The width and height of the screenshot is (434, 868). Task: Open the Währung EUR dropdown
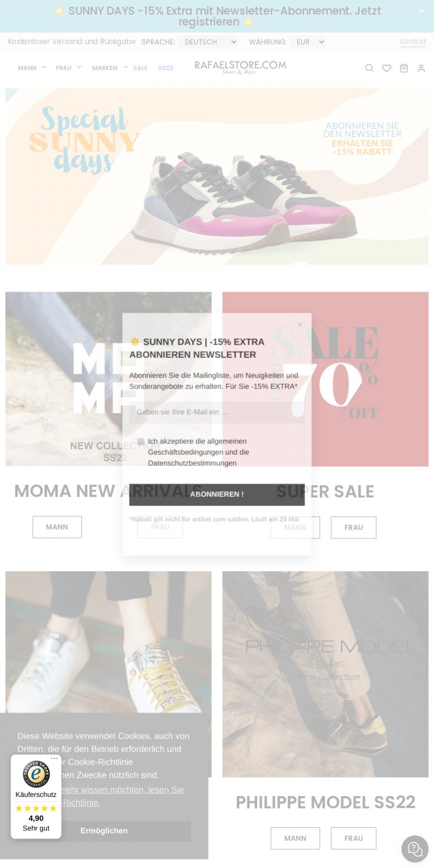click(x=307, y=42)
